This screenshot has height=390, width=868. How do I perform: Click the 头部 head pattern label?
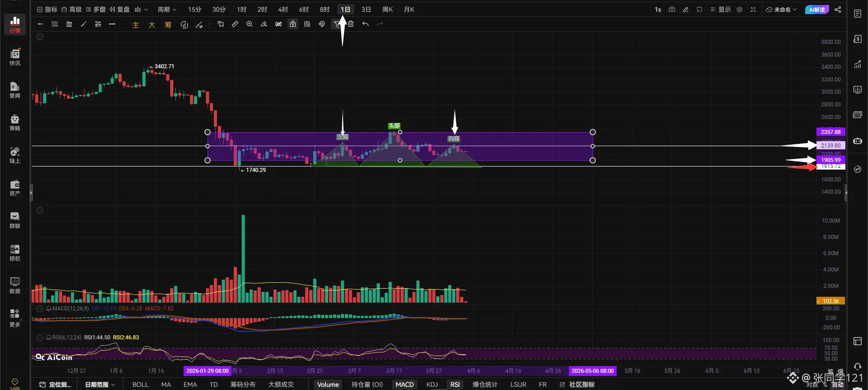pos(394,126)
